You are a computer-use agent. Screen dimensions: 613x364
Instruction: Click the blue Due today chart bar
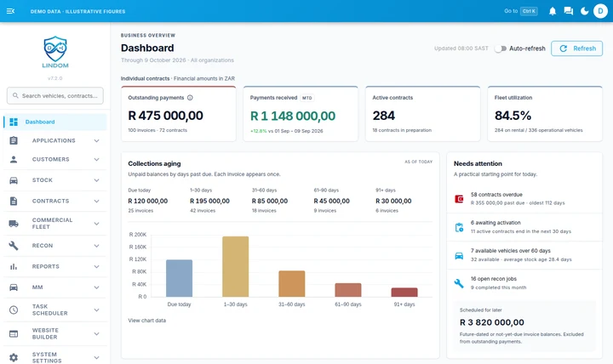coord(179,278)
